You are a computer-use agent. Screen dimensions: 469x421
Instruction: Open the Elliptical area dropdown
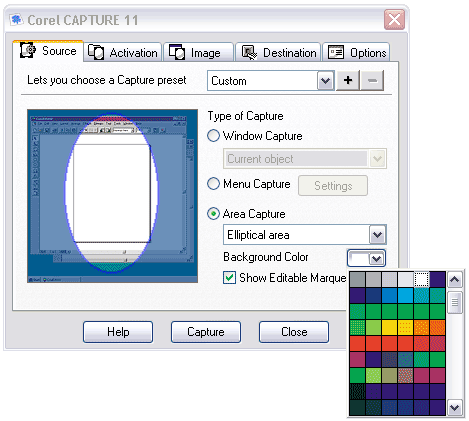coord(377,235)
